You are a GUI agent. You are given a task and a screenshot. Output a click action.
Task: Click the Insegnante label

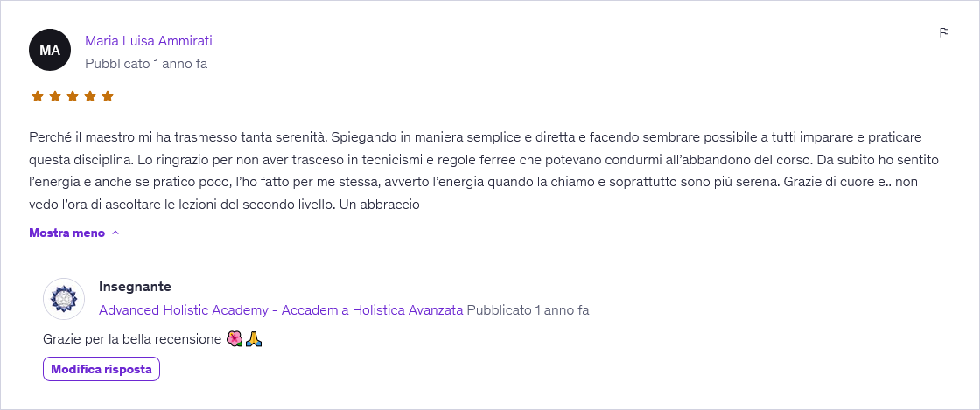135,287
